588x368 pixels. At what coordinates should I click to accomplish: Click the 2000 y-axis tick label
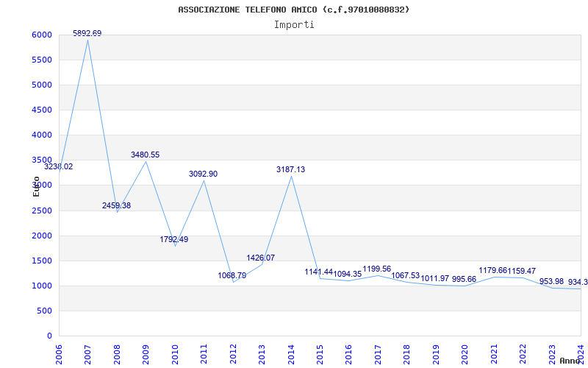pyautogui.click(x=43, y=236)
